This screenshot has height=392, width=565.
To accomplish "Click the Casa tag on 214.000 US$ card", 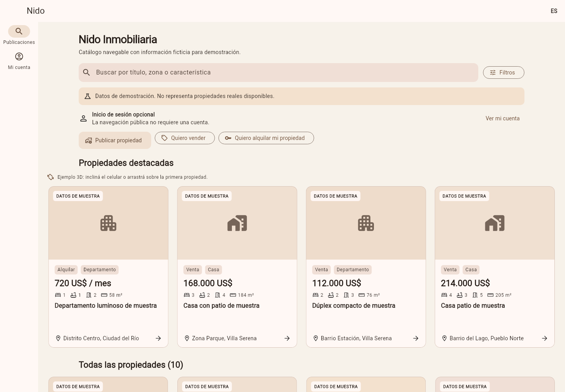I will [x=471, y=270].
